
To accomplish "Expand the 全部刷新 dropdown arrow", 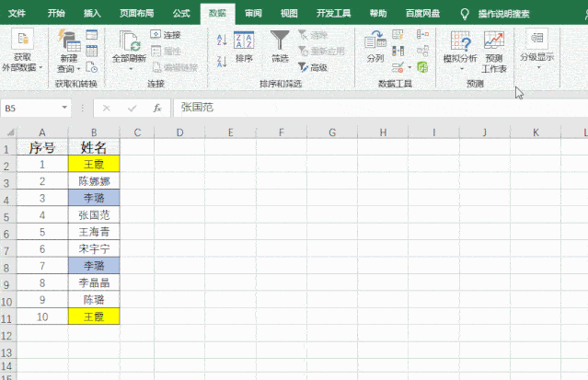I will pyautogui.click(x=131, y=69).
